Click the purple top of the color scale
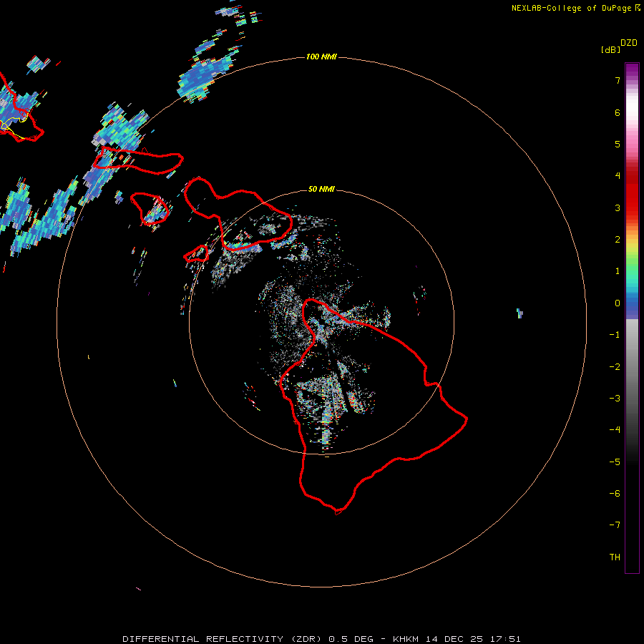This screenshot has height=644, width=644. click(x=632, y=71)
